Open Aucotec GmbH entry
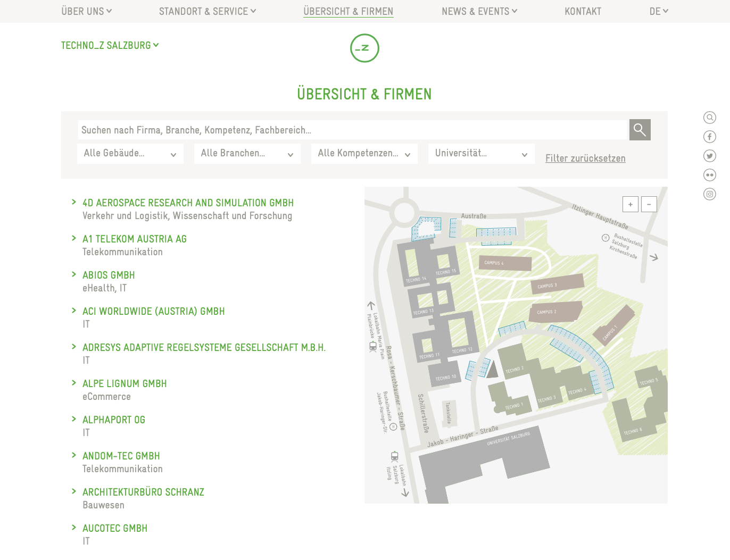Screen dimensions: 730x560 (x=115, y=529)
